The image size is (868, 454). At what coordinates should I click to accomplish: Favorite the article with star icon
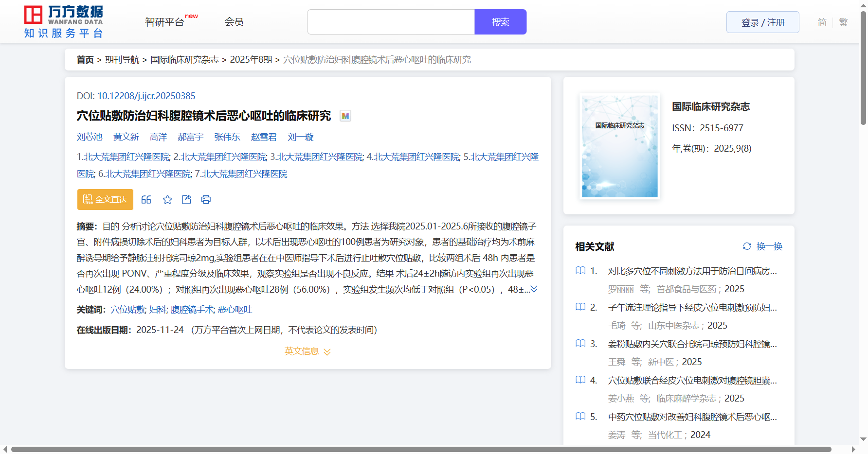(167, 200)
